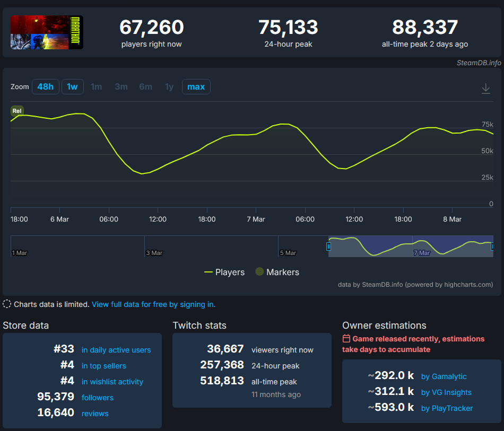
Task: Set chart zoom to 1w
Action: pos(72,87)
